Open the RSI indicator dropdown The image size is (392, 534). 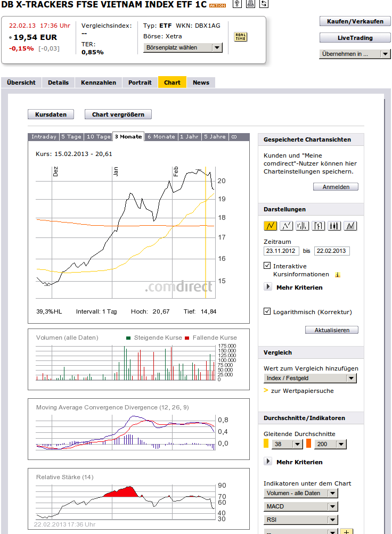point(301,520)
